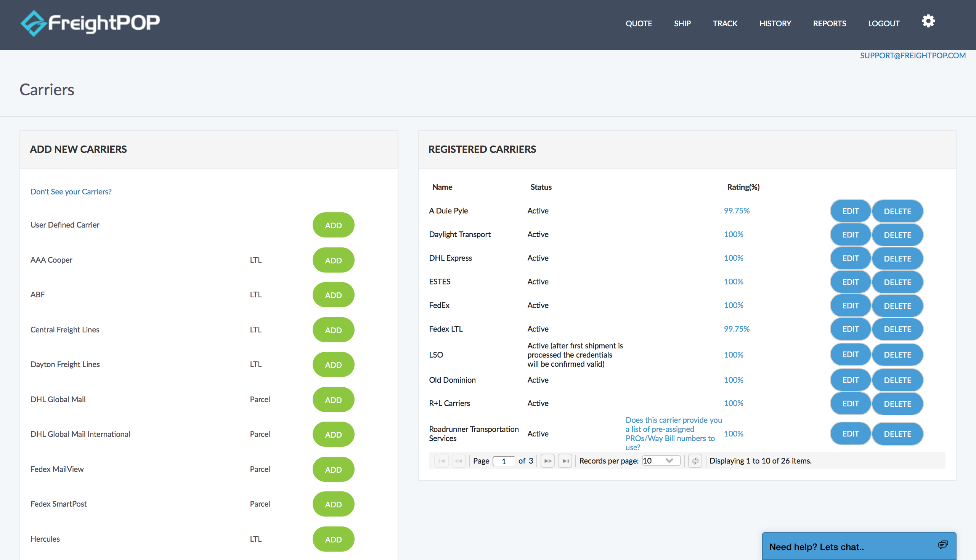Add Fedex MailView carrier

pyautogui.click(x=333, y=469)
